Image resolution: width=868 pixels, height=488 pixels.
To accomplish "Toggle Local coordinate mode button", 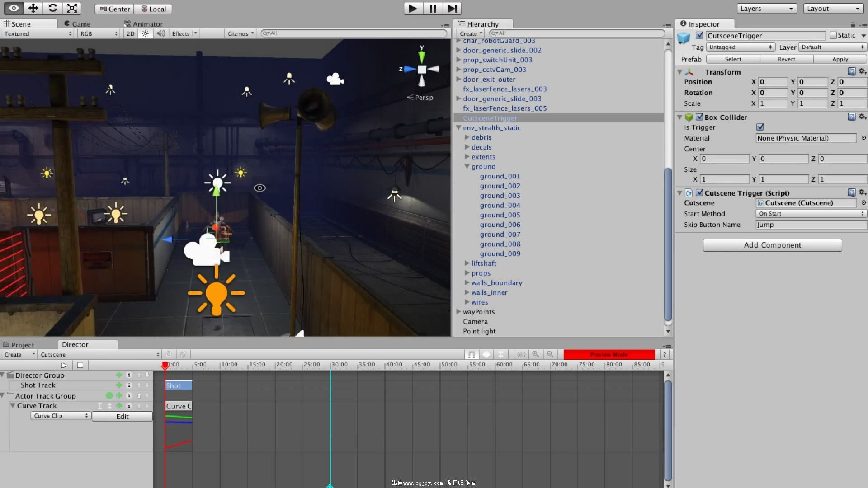I will click(153, 9).
